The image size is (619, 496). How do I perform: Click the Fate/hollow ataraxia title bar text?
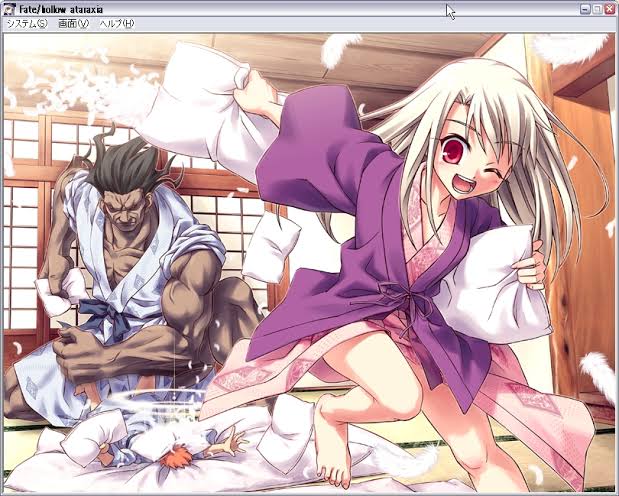pyautogui.click(x=60, y=8)
